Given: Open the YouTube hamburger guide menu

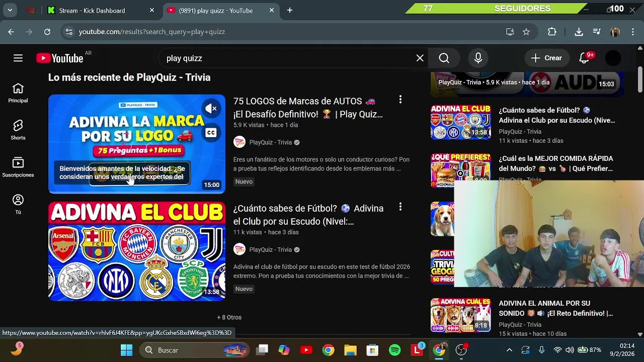Looking at the screenshot, I should point(18,58).
